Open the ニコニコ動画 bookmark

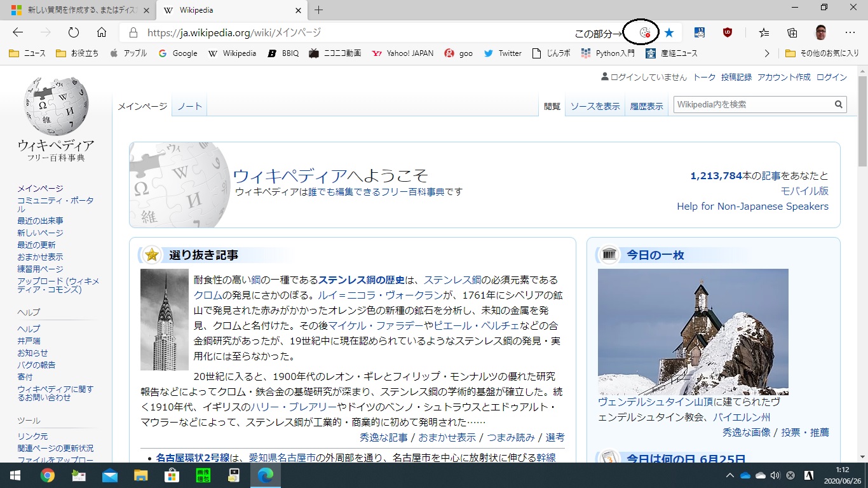[335, 53]
